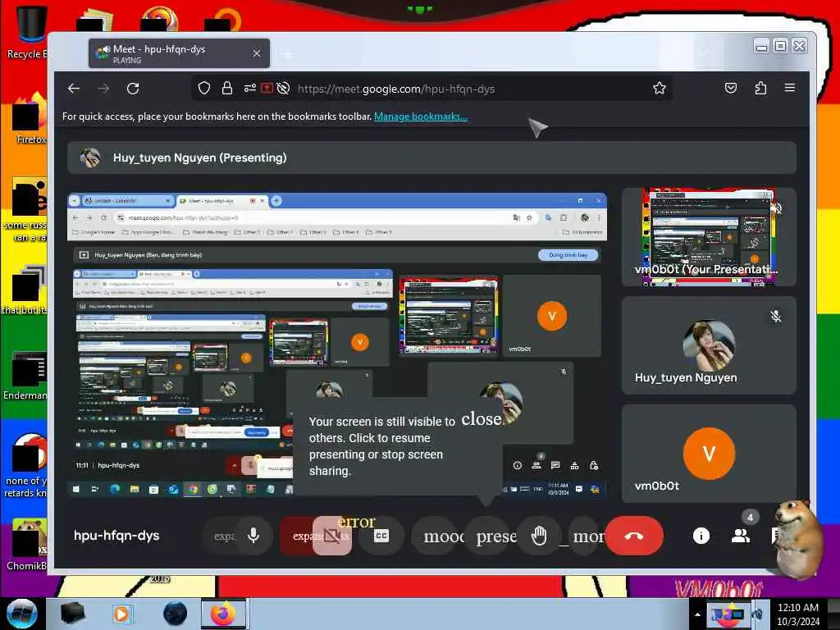Viewport: 840px width, 630px height.
Task: Select the vm0b0t Your Presentation tile
Action: (709, 237)
